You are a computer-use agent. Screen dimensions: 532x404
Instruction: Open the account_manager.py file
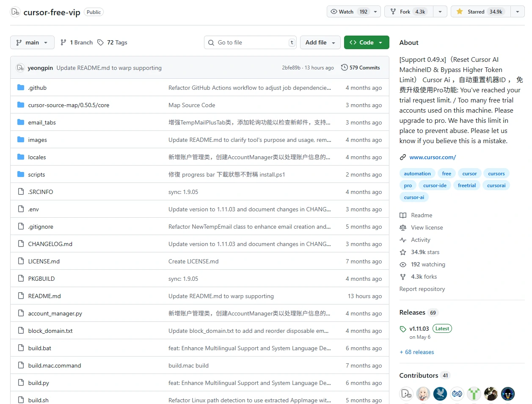click(55, 313)
